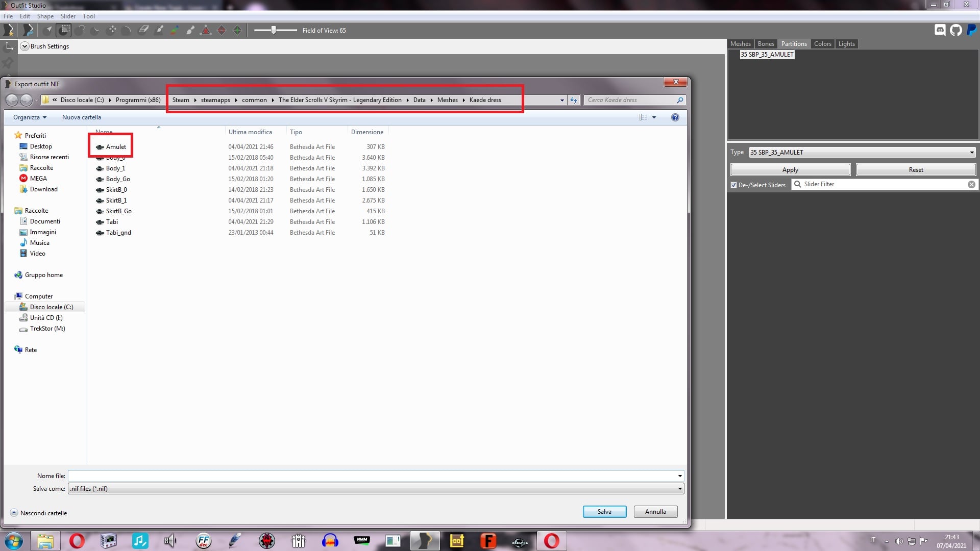Click the Reset partition button
Screen dimensions: 980x551
click(916, 170)
